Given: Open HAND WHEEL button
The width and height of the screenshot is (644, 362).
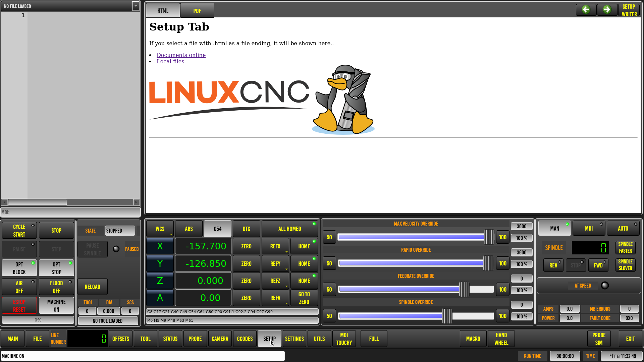Looking at the screenshot, I should pyautogui.click(x=501, y=339).
